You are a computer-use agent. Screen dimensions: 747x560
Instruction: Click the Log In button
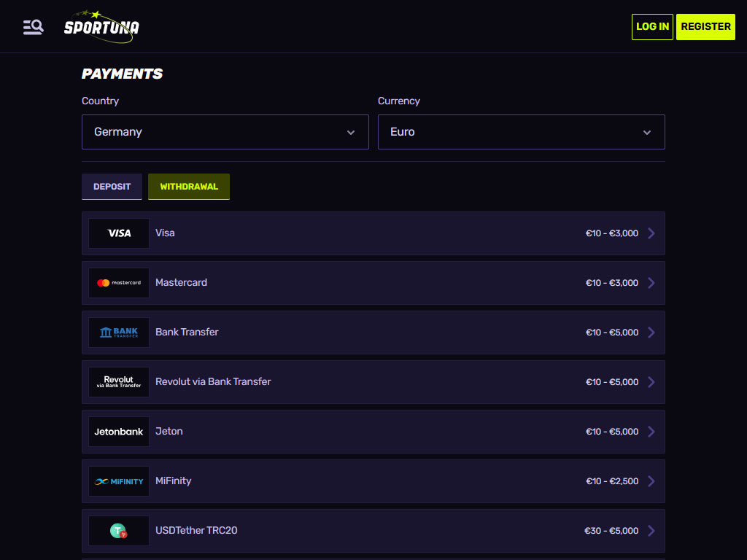pyautogui.click(x=652, y=27)
